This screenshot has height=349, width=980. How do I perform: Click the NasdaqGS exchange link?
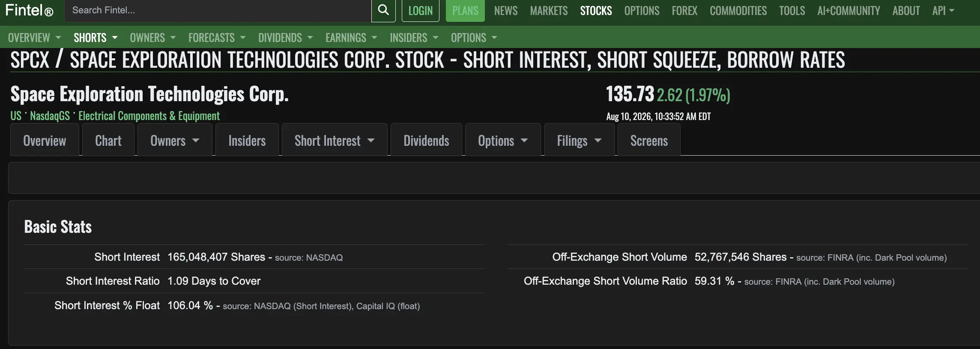click(x=50, y=116)
